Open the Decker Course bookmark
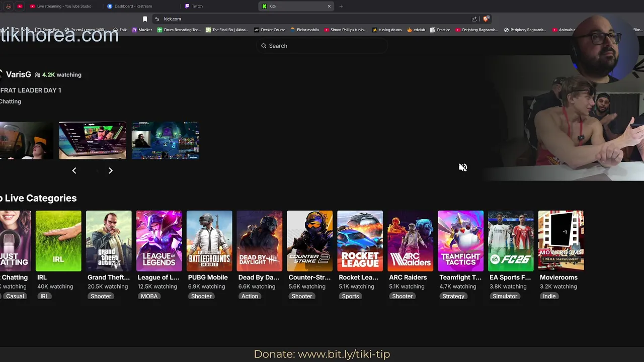644x362 pixels. tap(270, 30)
